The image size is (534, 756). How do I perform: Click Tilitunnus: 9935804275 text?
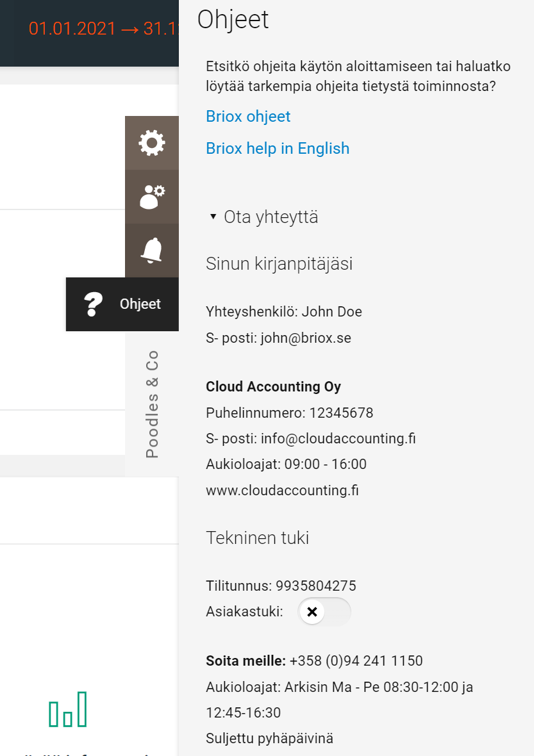(281, 586)
